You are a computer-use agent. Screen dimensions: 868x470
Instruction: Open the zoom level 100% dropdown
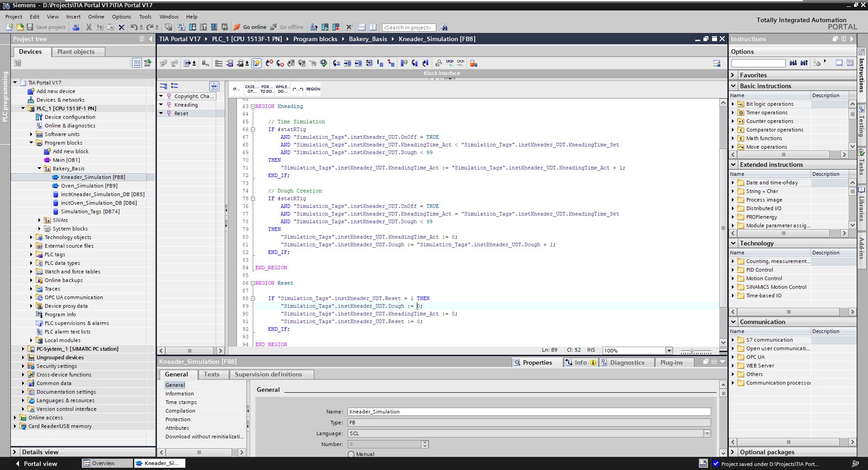coord(670,350)
